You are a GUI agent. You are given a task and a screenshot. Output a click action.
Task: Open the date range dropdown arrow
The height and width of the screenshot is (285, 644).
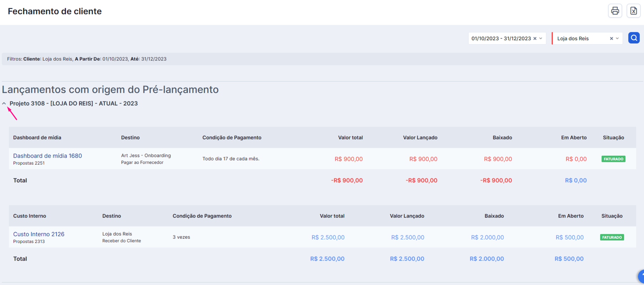pyautogui.click(x=541, y=39)
